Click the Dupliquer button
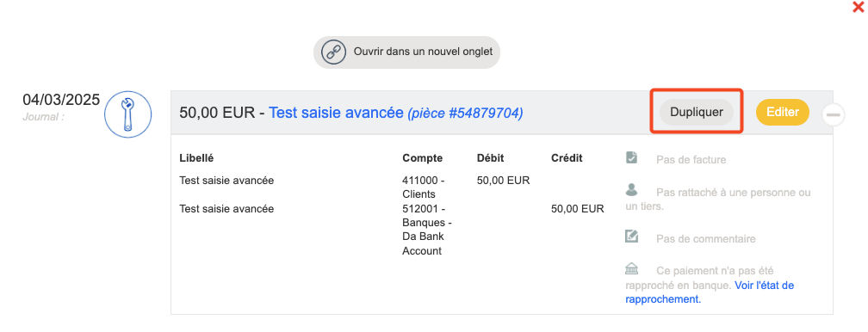The image size is (868, 332). tap(697, 112)
